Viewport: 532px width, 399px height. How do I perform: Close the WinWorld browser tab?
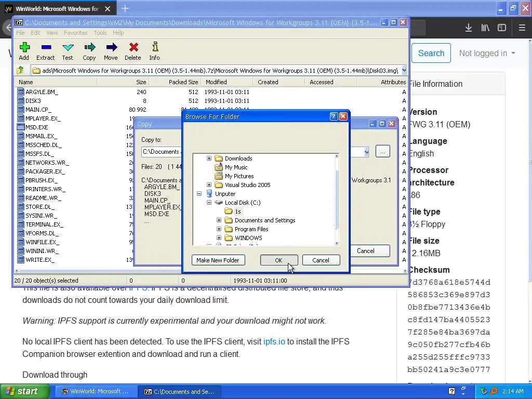coord(108,9)
